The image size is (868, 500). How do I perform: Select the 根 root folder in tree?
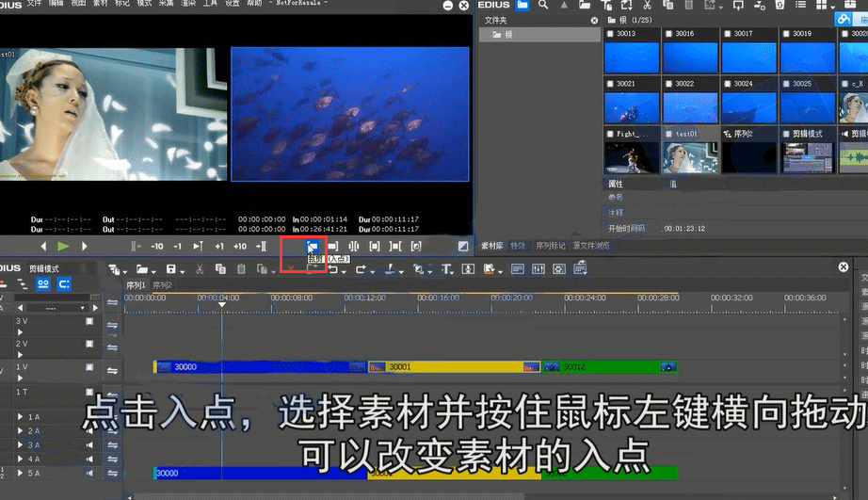[x=539, y=34]
